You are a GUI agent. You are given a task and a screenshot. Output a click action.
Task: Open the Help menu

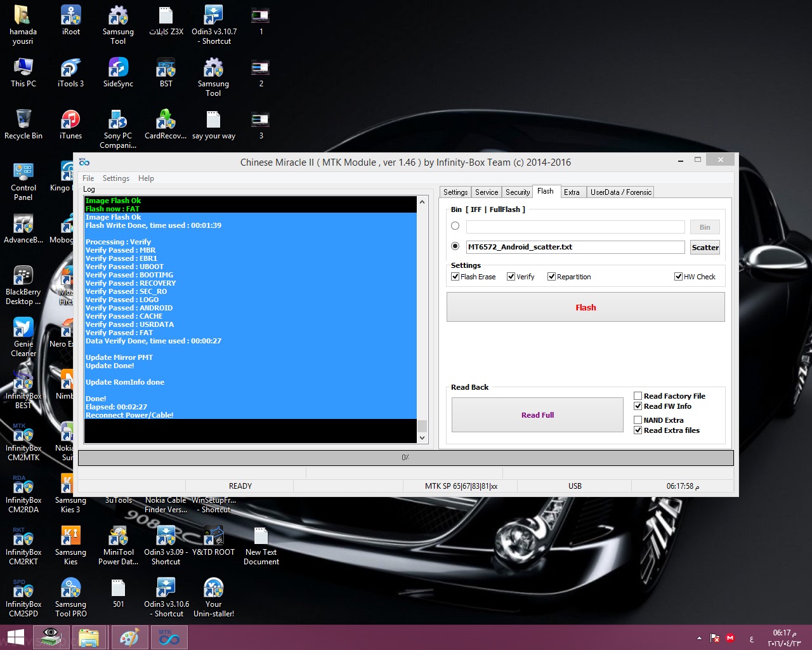click(x=146, y=178)
